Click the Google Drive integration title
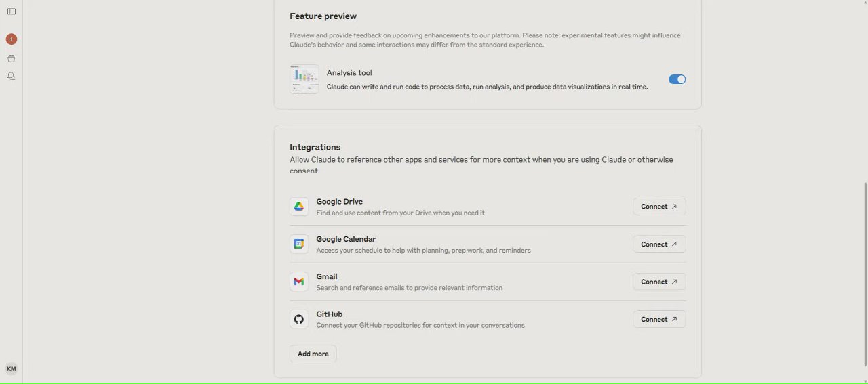The height and width of the screenshot is (384, 868). point(339,202)
